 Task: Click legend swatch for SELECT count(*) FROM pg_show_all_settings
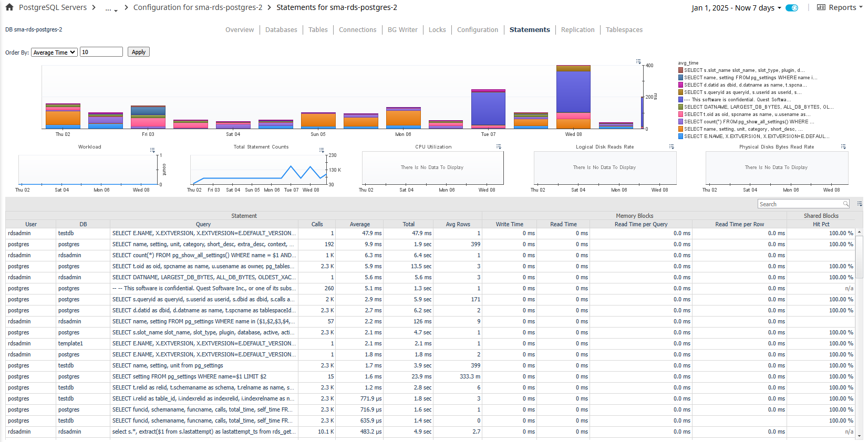tap(680, 122)
